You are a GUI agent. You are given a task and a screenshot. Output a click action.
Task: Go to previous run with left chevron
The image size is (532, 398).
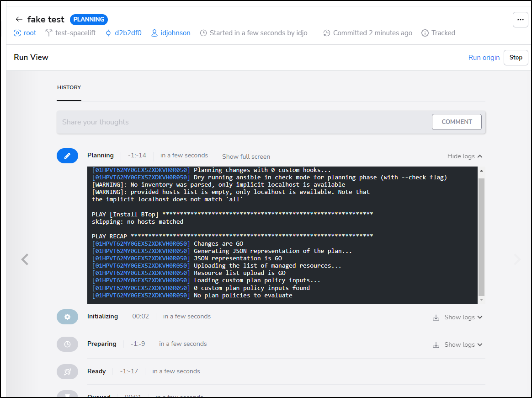click(25, 259)
